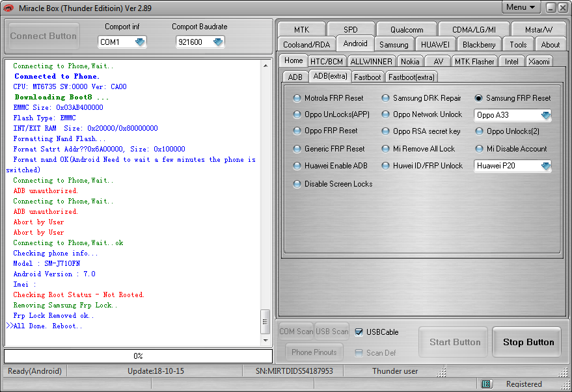Open the Comport Baudrate dropdown arrow
The height and width of the screenshot is (392, 572).
point(218,42)
